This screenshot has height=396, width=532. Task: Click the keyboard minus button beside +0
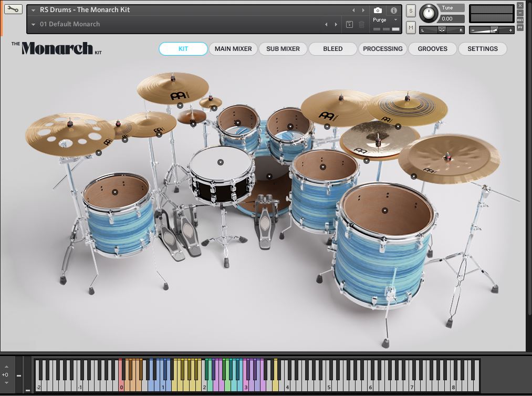pyautogui.click(x=19, y=376)
